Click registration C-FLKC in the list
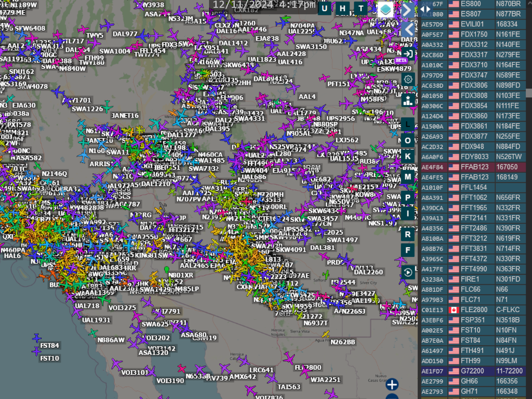This screenshot has height=399, width=532. 508,310
